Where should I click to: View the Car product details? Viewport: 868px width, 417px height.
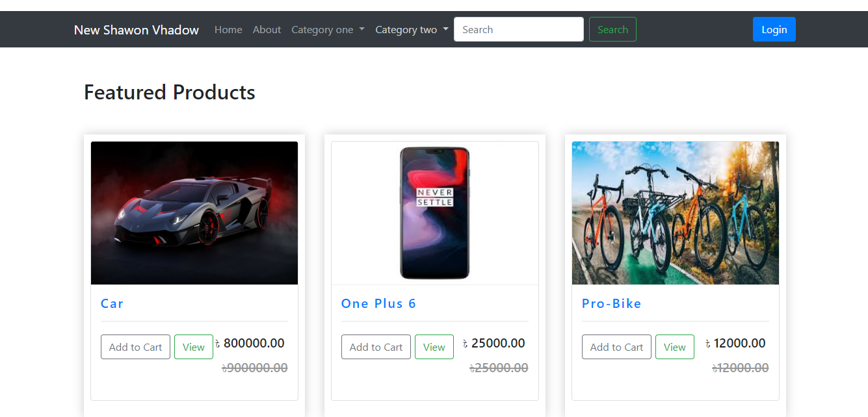194,347
